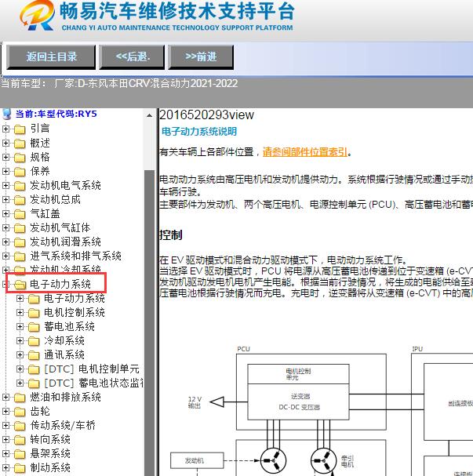
Task: Click the [DTC] 电机控制单元 folder icon
Action: 34,369
